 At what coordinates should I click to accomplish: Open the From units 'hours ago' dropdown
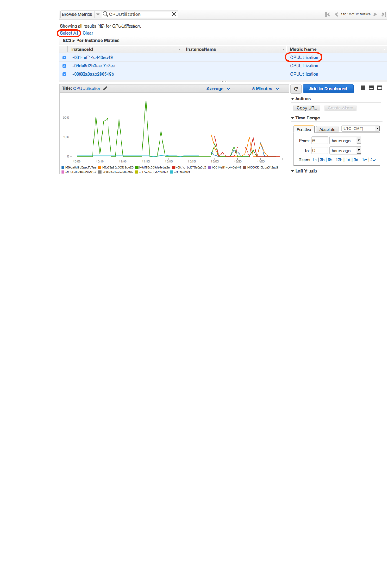[x=345, y=141]
